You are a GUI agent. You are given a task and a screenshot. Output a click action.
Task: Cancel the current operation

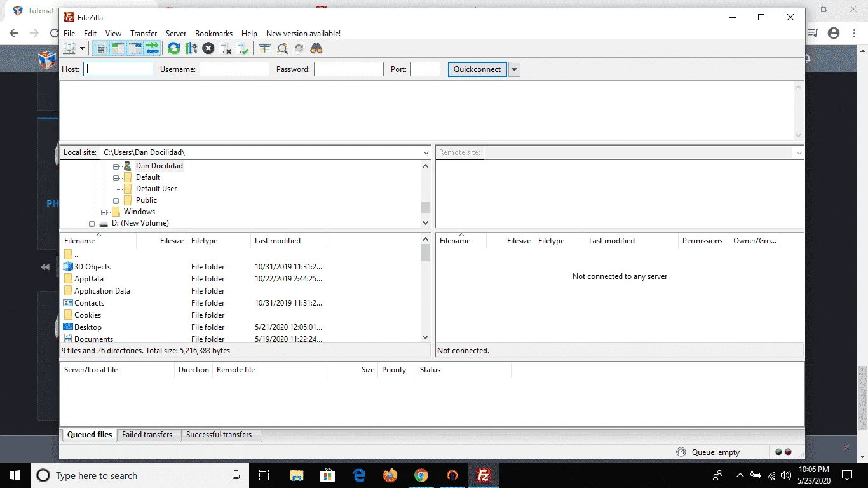[208, 48]
